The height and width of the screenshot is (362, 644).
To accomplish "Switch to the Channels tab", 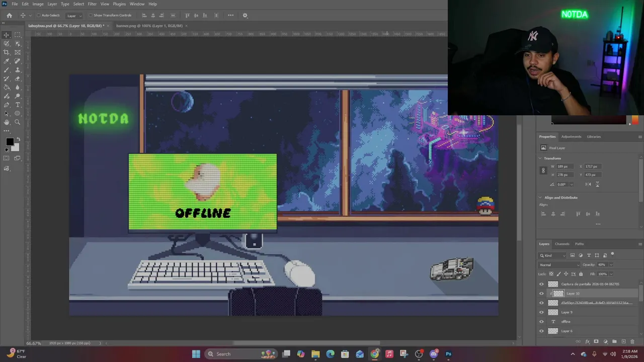I will [562, 244].
